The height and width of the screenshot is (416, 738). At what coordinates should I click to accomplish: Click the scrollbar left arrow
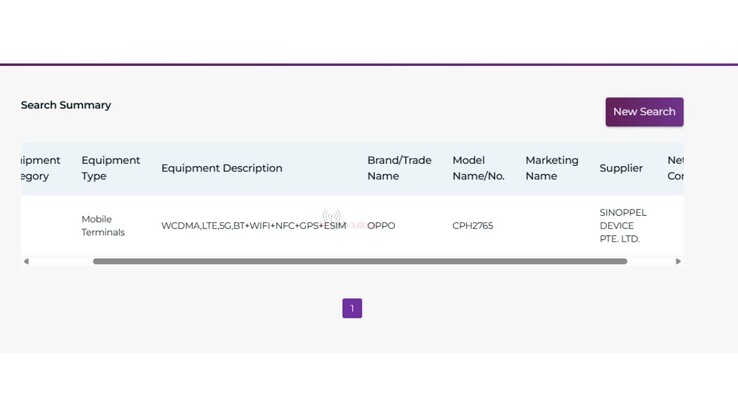point(26,262)
